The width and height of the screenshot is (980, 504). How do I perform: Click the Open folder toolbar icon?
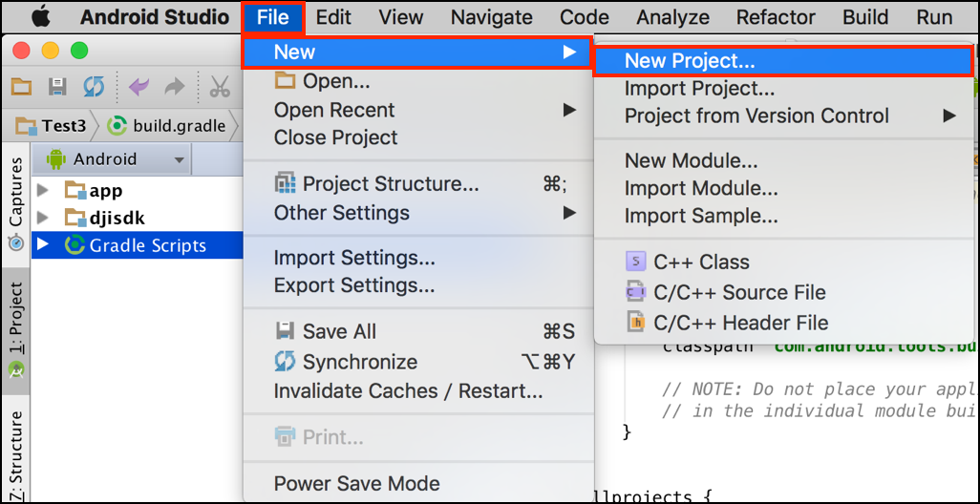21,87
